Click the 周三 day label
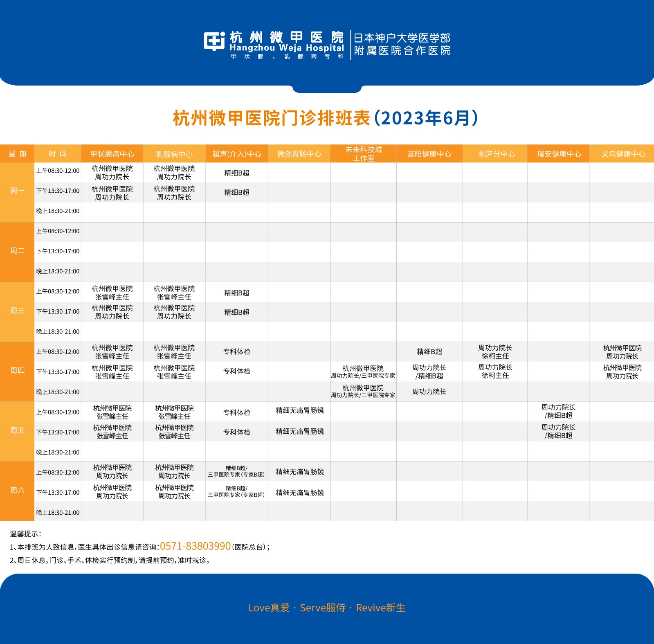This screenshot has width=654, height=644. pyautogui.click(x=17, y=311)
